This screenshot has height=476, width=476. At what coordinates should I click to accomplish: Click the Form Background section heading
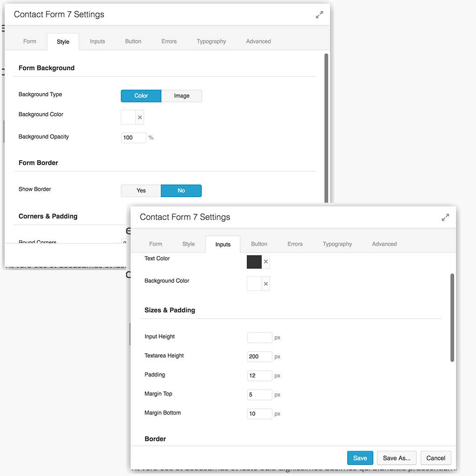pyautogui.click(x=46, y=68)
